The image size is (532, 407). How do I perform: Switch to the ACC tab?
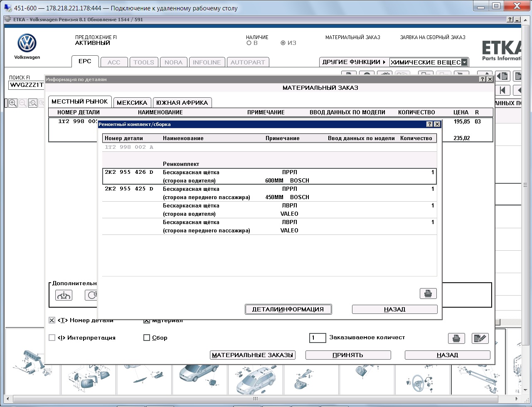click(x=114, y=62)
